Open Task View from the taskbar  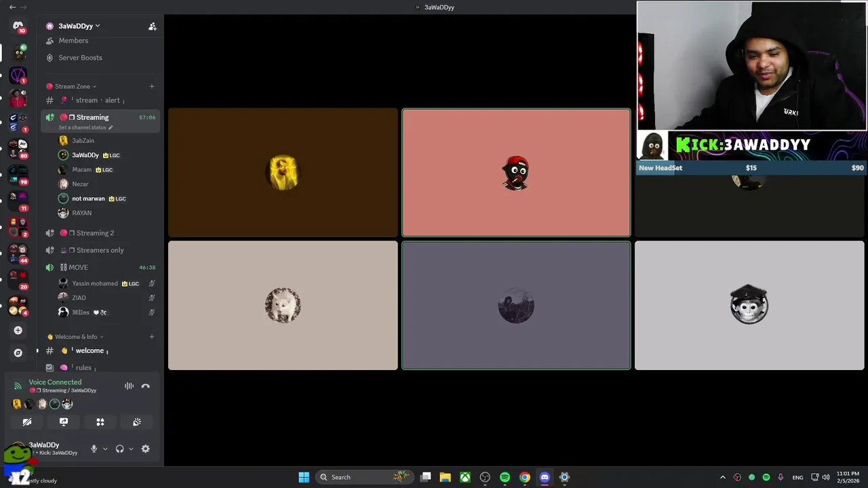[x=426, y=477]
